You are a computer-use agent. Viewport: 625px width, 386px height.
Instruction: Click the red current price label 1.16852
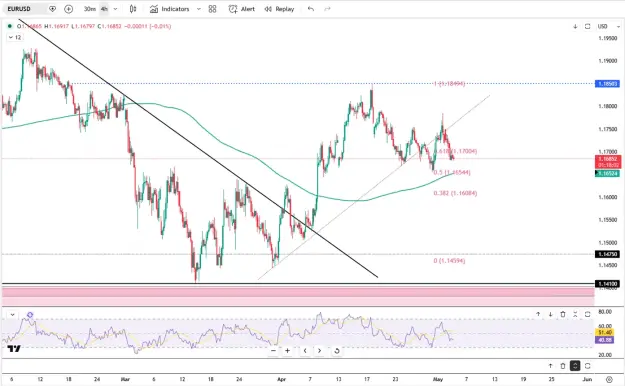[x=607, y=161]
